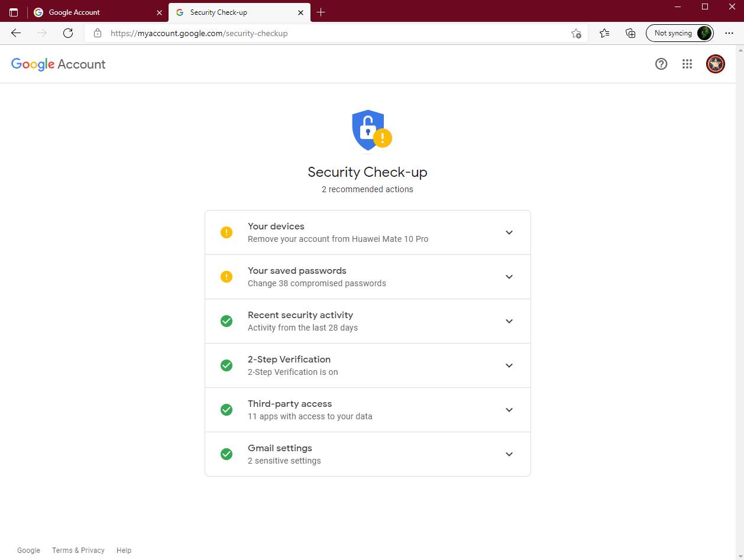Click the site security lock in address bar
Viewport: 744px width, 560px height.
pyautogui.click(x=98, y=33)
